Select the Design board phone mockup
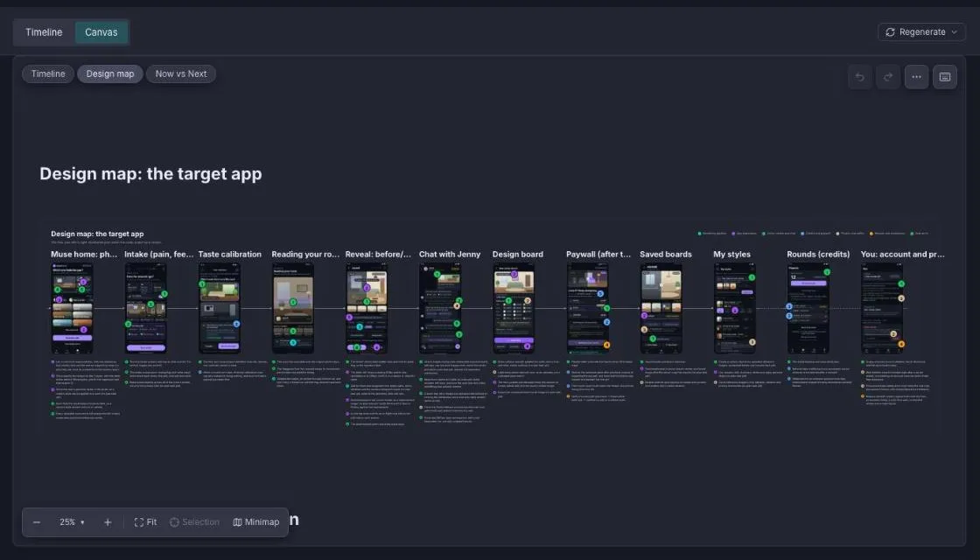980x560 pixels. pos(514,308)
